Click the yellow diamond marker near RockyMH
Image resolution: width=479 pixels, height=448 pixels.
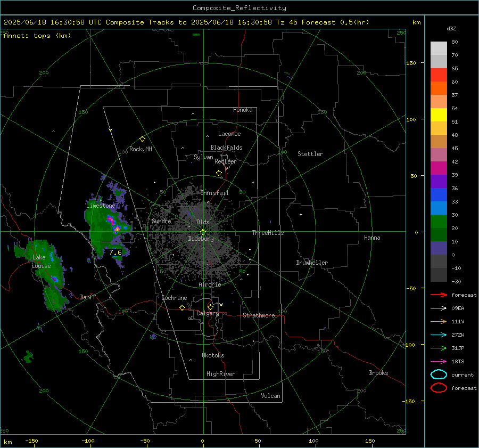click(x=142, y=139)
